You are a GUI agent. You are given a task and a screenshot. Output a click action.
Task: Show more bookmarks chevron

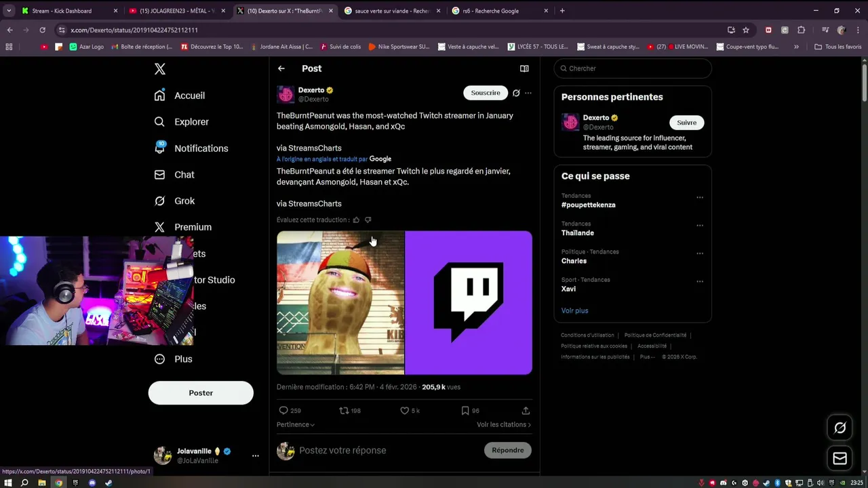pyautogui.click(x=796, y=47)
